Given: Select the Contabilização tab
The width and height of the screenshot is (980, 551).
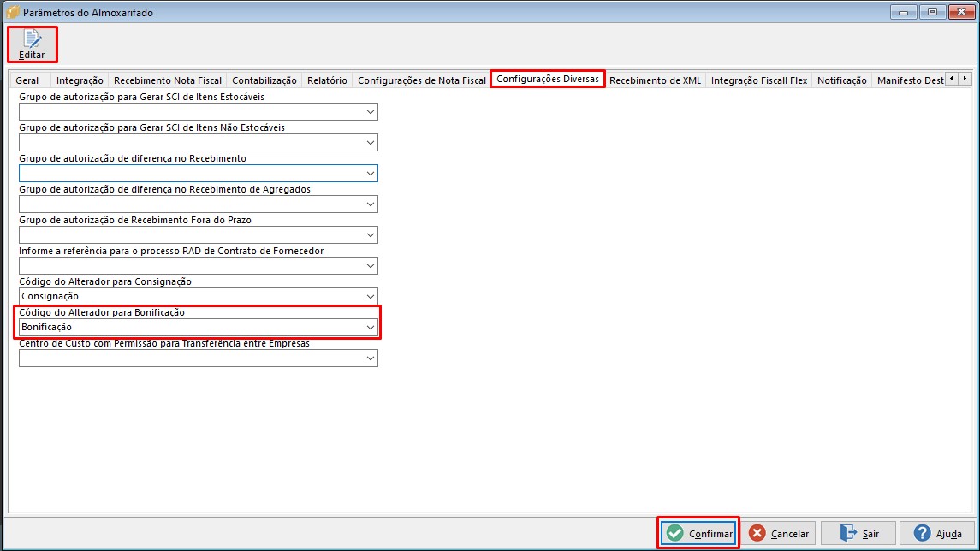Looking at the screenshot, I should click(x=264, y=80).
